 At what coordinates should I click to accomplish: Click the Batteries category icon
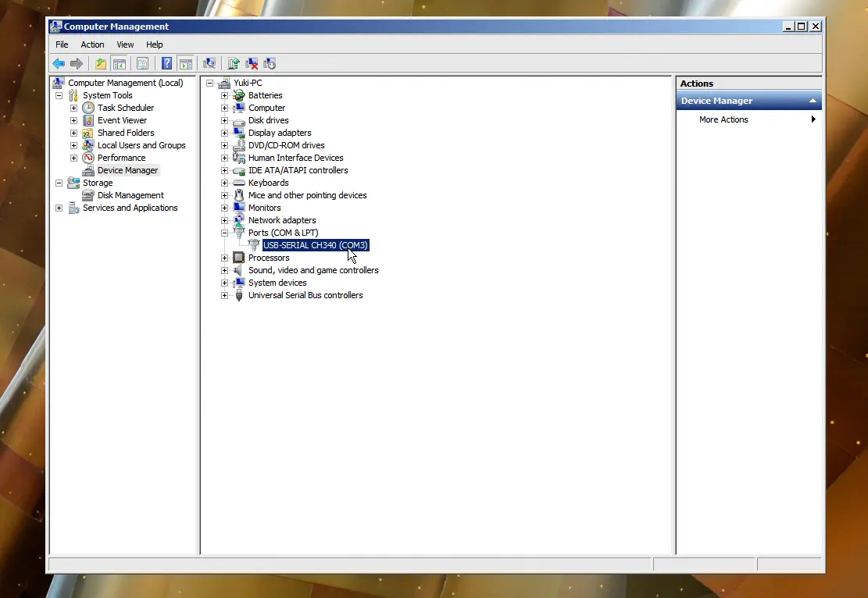pyautogui.click(x=238, y=95)
